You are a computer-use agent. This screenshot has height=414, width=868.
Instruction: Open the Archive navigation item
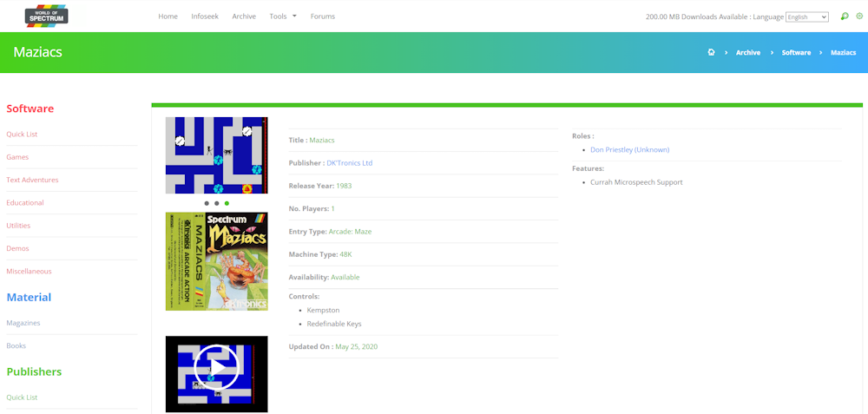tap(244, 16)
